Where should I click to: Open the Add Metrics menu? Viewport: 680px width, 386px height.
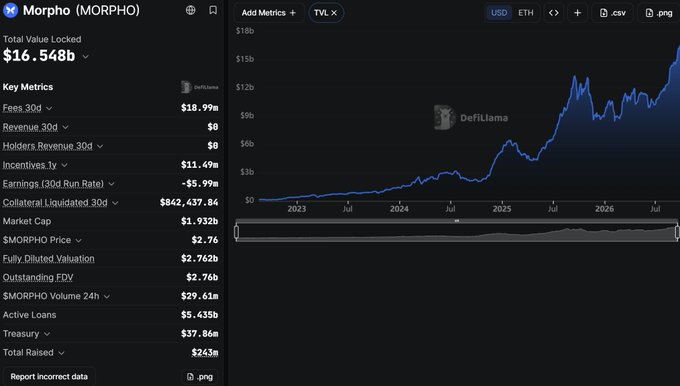click(x=268, y=13)
